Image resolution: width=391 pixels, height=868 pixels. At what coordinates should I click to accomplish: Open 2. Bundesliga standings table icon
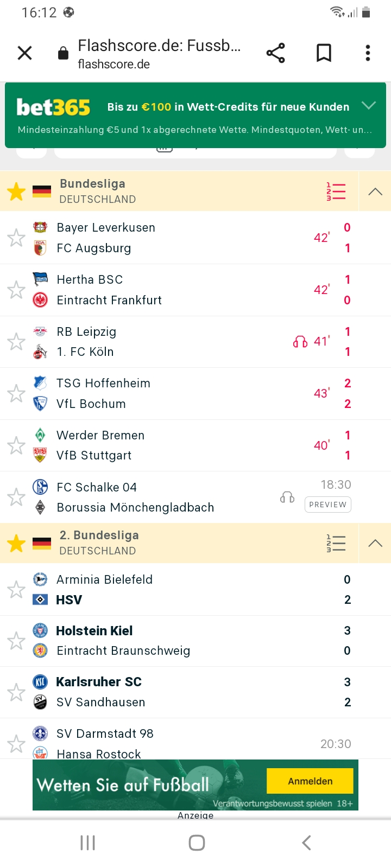[x=336, y=543]
